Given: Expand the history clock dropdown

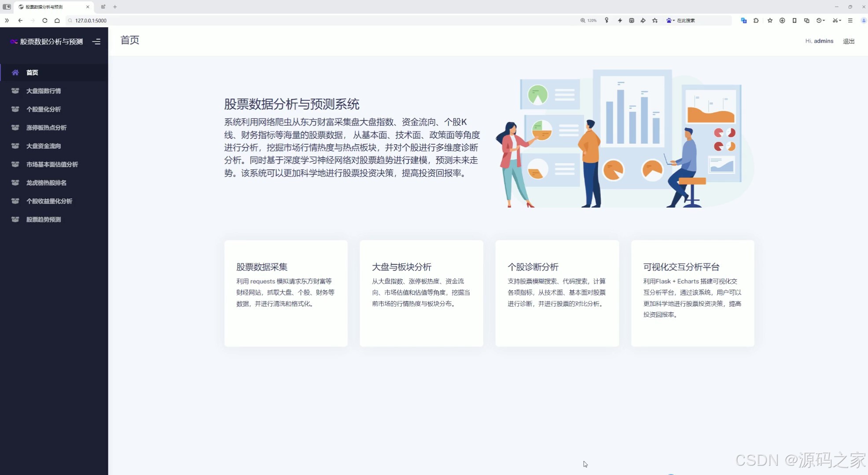Looking at the screenshot, I should (x=820, y=21).
